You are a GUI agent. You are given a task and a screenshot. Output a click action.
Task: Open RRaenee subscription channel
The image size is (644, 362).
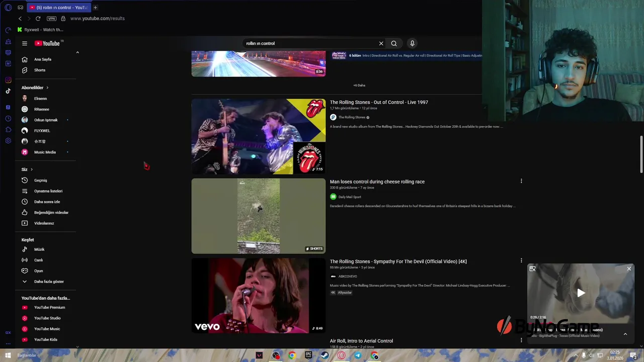click(45, 109)
